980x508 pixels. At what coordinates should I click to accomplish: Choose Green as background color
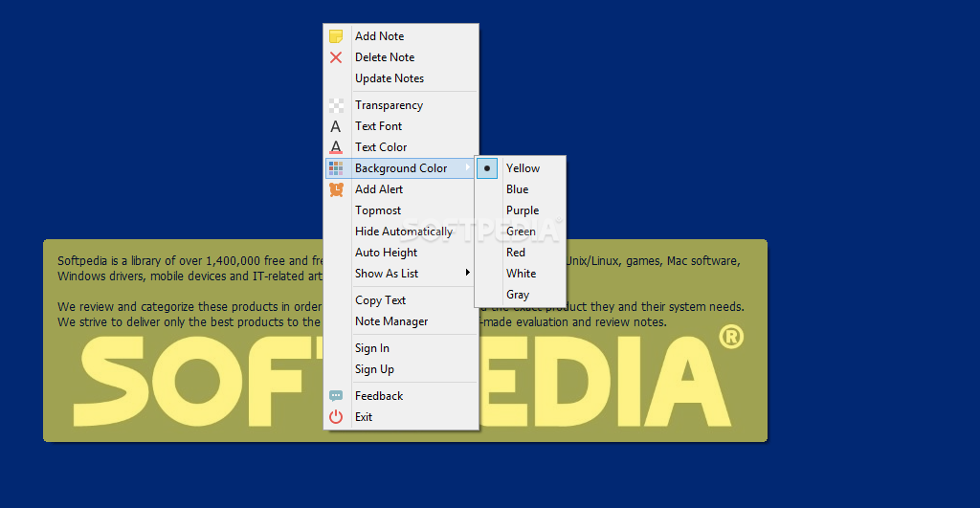click(x=521, y=232)
